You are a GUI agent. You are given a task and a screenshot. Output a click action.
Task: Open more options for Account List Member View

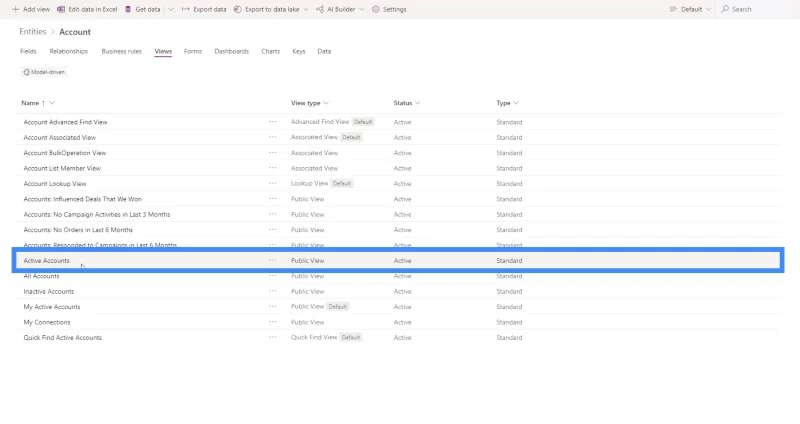[273, 168]
